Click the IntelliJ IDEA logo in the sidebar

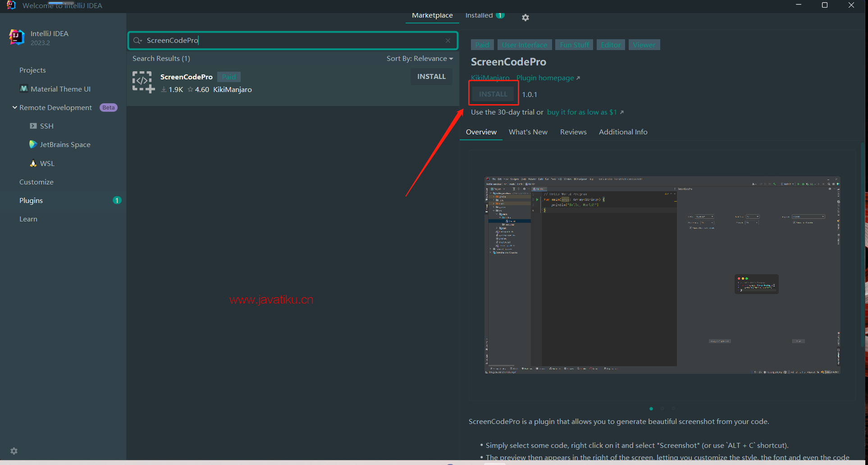click(17, 37)
